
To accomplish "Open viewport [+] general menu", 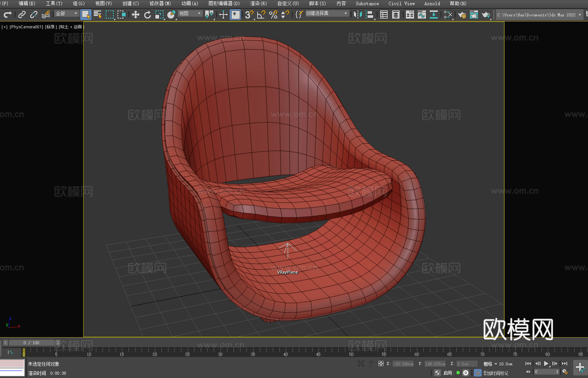I will [x=4, y=27].
